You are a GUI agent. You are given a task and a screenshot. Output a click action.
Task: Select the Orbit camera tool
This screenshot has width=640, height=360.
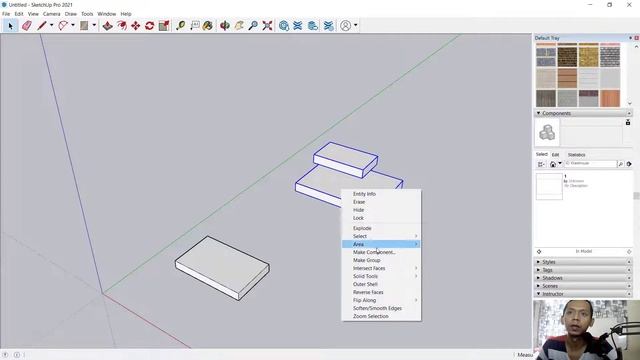224,26
